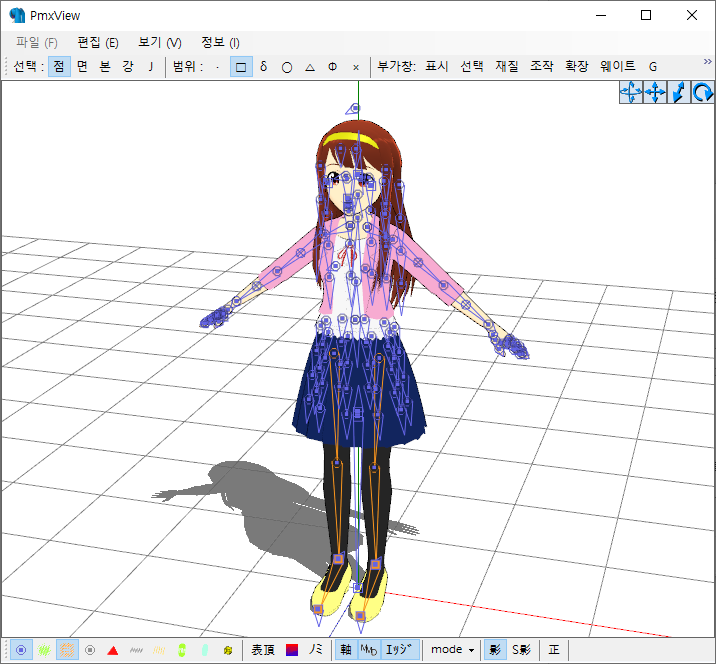Screen dimensions: 716x664
Task: Click the four-arrow pan view icon
Action: point(655,93)
